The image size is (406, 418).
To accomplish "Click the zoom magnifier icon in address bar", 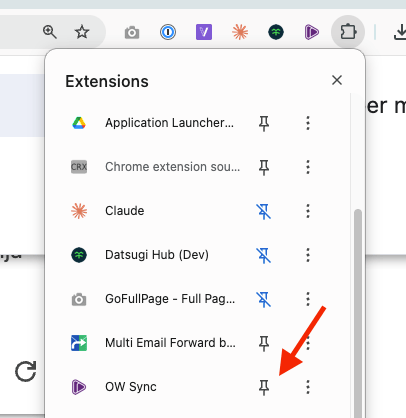I will coord(50,32).
